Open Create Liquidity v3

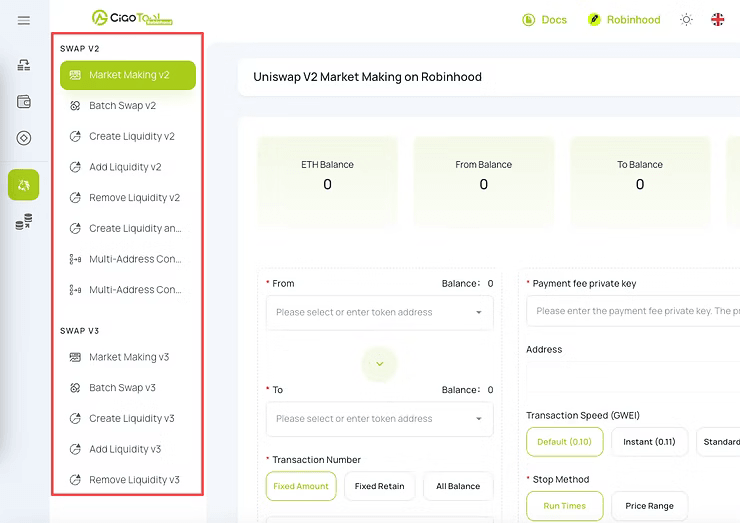pos(128,419)
